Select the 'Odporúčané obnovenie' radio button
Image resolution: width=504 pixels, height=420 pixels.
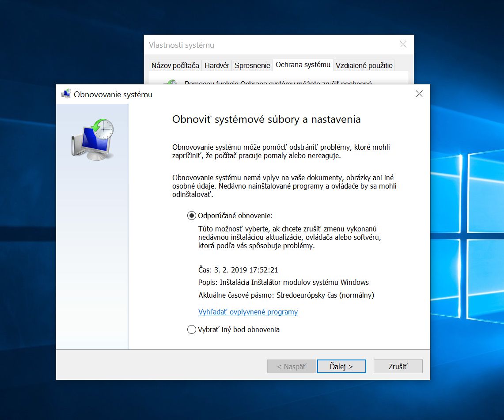point(192,216)
